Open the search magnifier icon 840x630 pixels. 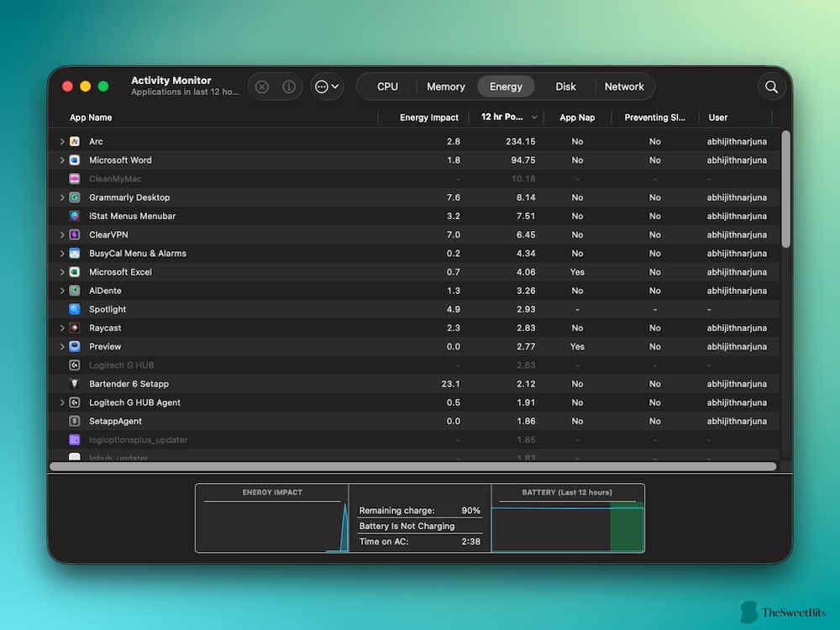coord(771,87)
